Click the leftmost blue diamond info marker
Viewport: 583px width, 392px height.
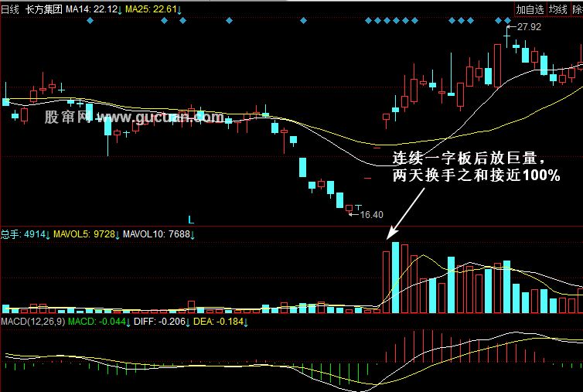pos(90,21)
